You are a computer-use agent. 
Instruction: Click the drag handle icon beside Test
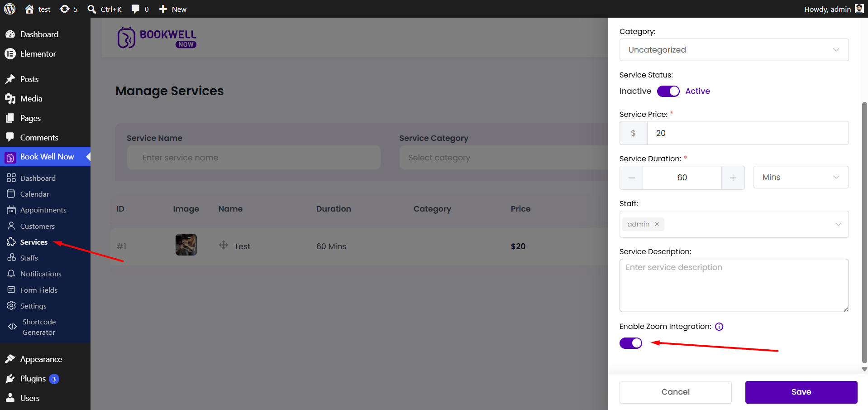224,245
